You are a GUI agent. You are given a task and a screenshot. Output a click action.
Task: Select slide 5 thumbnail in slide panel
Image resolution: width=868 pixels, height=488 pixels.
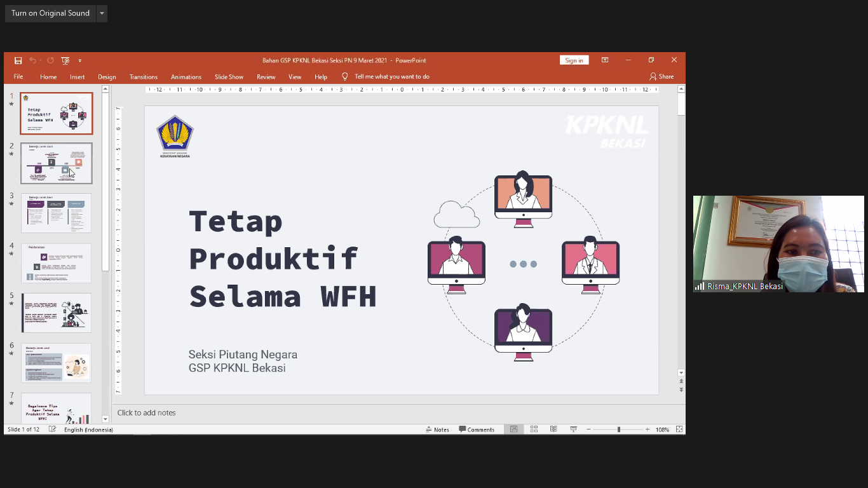57,313
